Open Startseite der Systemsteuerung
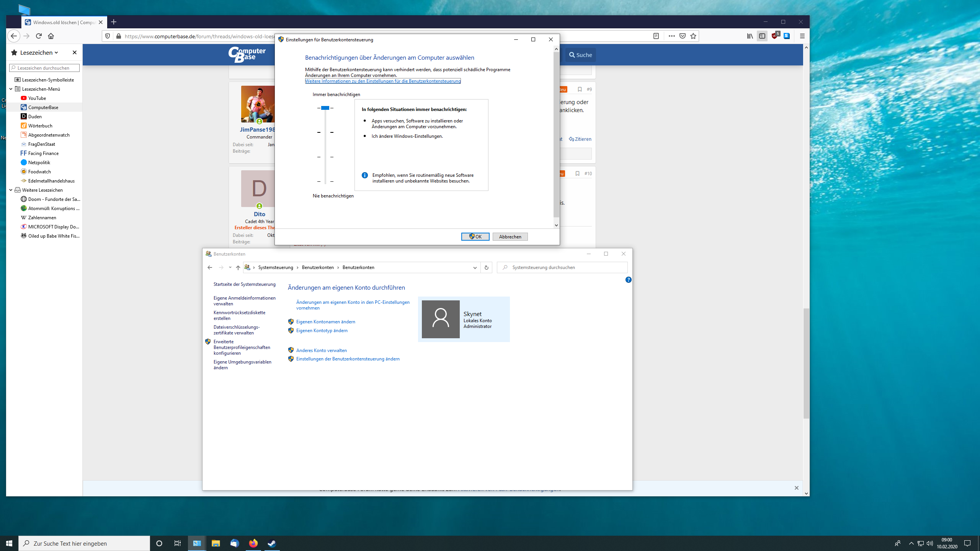 (244, 284)
